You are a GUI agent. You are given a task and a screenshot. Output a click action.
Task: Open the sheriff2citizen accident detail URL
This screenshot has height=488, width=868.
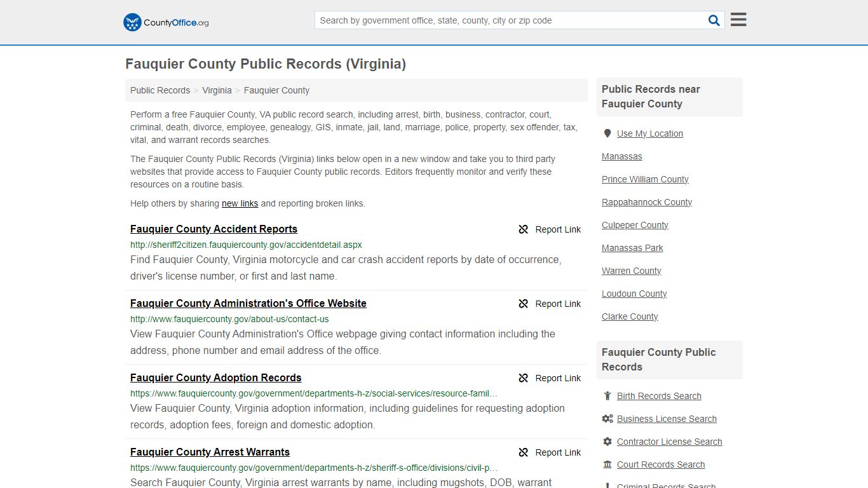246,245
